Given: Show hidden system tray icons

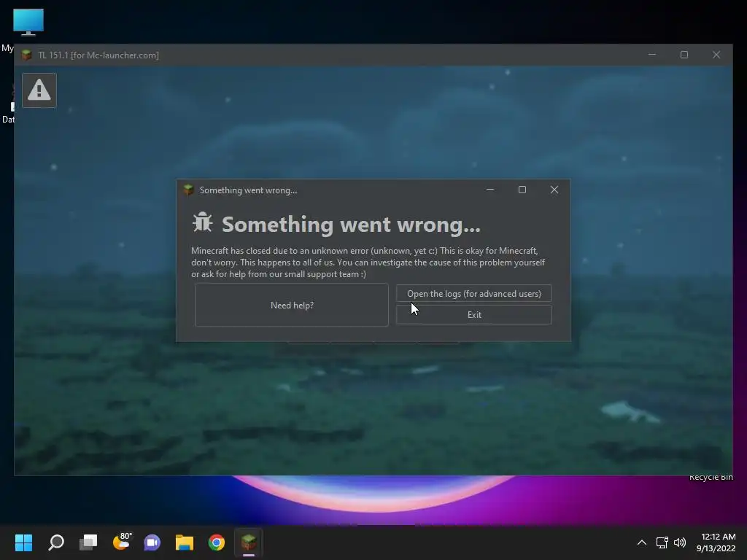Looking at the screenshot, I should [642, 542].
